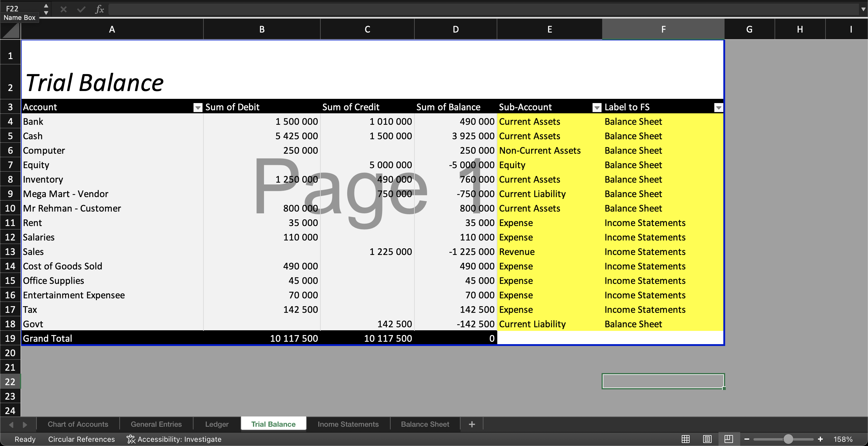Click the zoom in (+) icon
868x446 pixels.
pos(820,439)
